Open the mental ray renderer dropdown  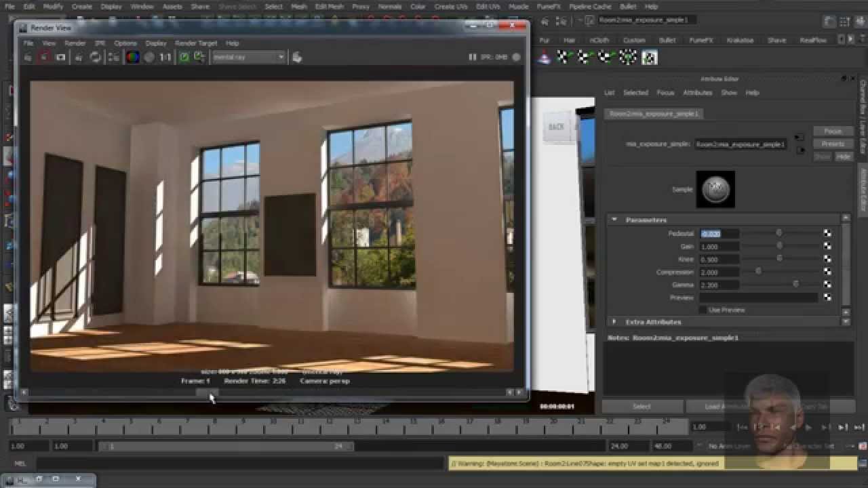tap(248, 58)
